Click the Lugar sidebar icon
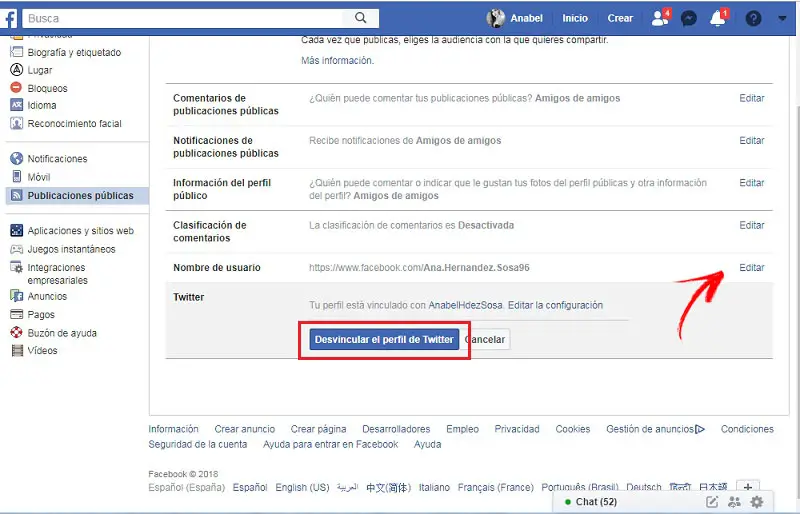Screen dimensions: 800x514 16,70
